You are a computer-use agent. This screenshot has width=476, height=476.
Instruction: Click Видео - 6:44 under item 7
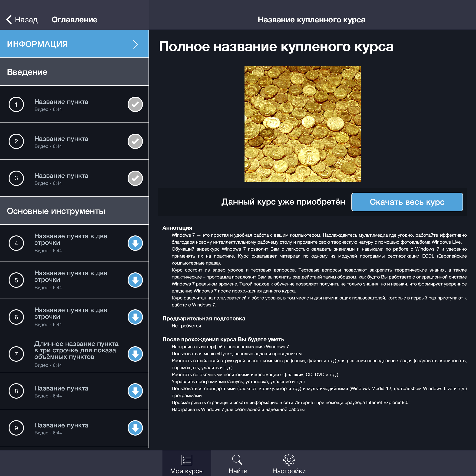tap(48, 365)
